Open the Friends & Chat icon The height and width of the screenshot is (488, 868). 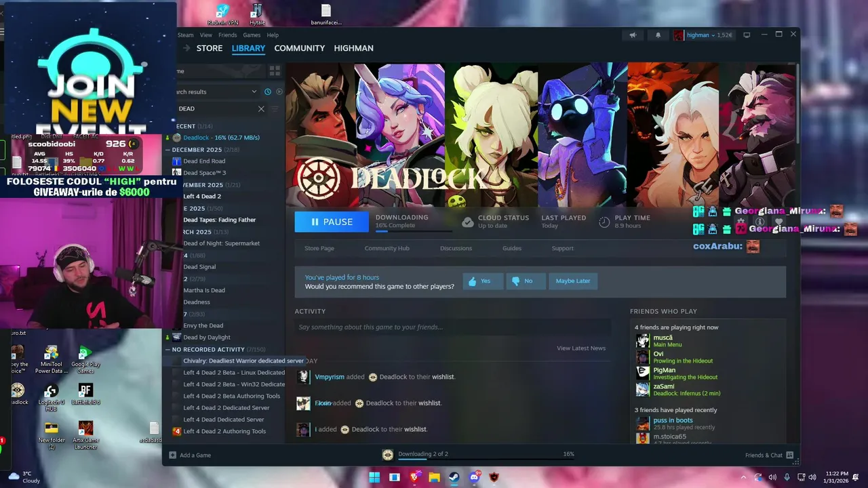pos(790,455)
